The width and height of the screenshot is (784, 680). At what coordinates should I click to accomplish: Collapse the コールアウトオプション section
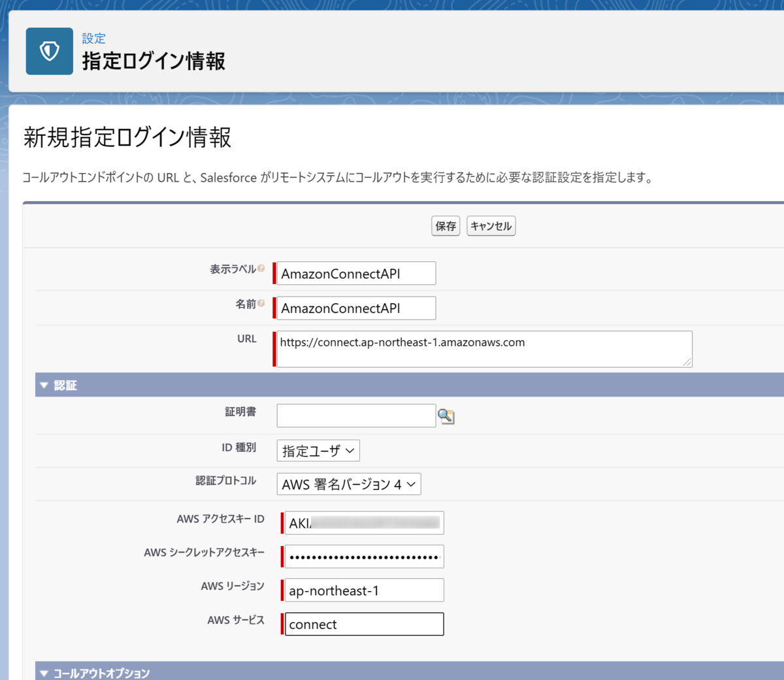44,673
